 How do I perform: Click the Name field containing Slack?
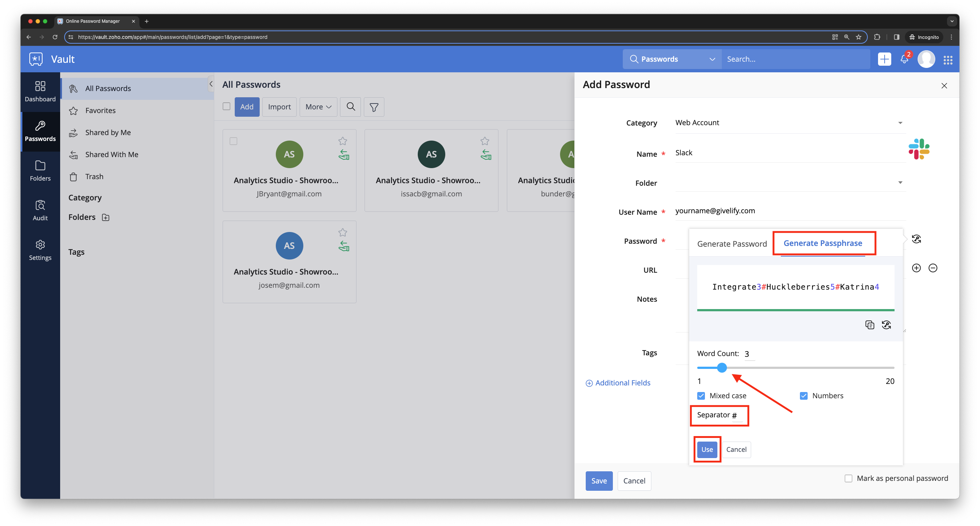point(790,153)
